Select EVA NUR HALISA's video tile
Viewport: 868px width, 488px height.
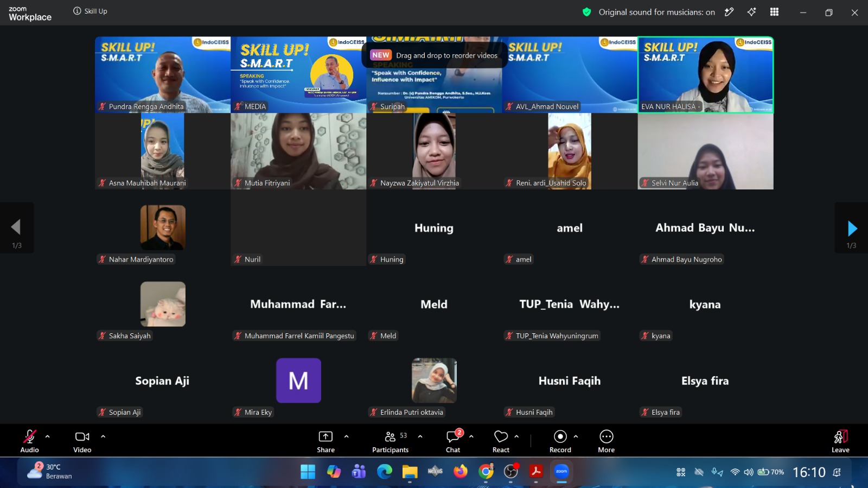tap(705, 75)
